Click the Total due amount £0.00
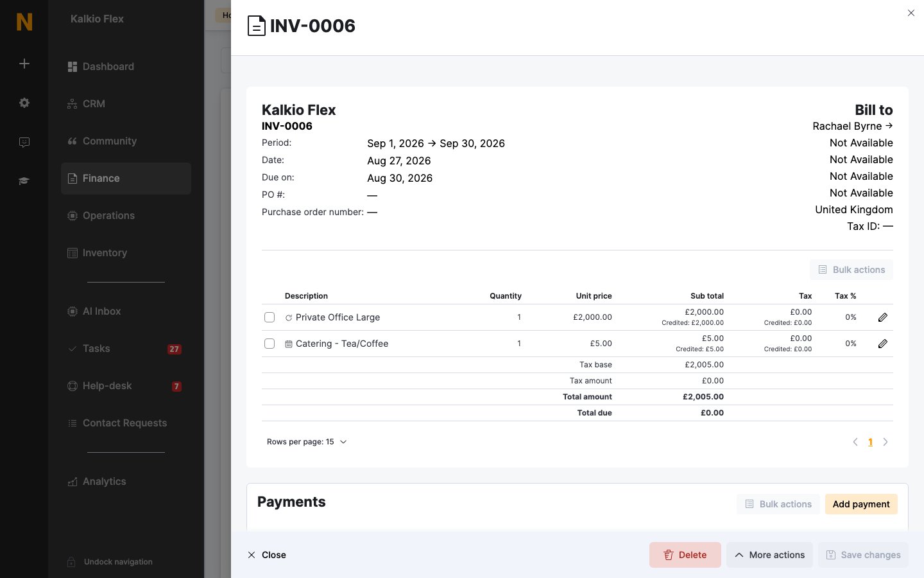The height and width of the screenshot is (578, 924). (x=712, y=413)
